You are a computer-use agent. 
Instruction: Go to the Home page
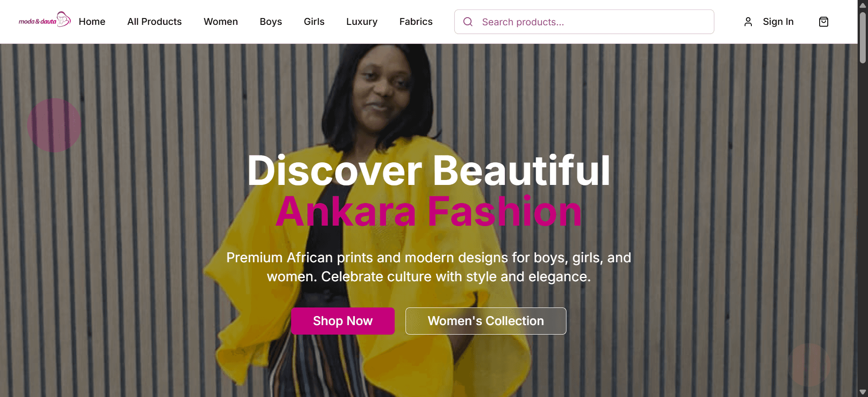point(92,22)
